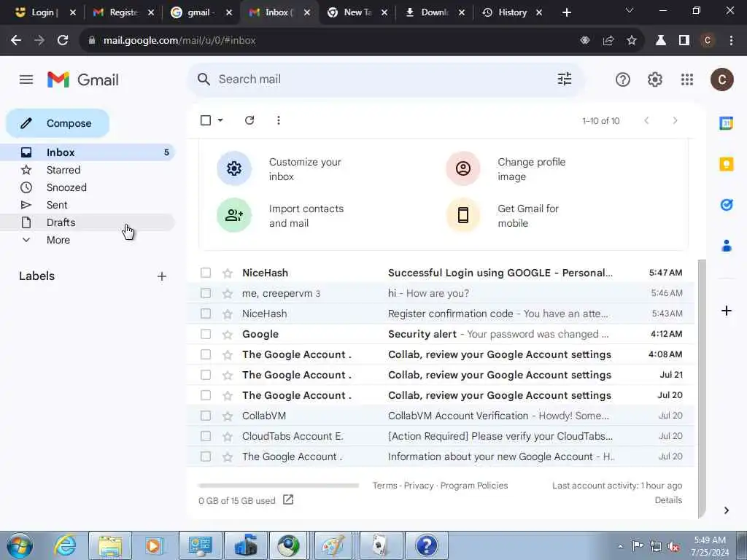The image size is (747, 560).
Task: Open the select dropdown arrow next to checkbox
Action: [x=220, y=120]
